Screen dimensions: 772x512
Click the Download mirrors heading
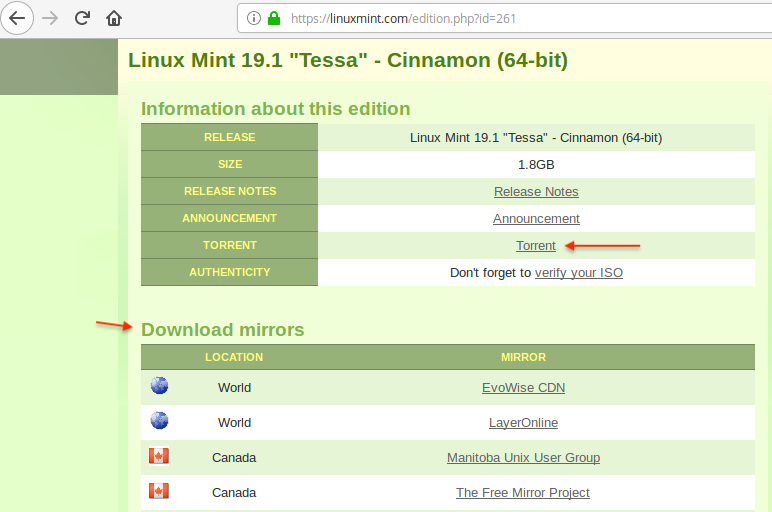pyautogui.click(x=223, y=330)
